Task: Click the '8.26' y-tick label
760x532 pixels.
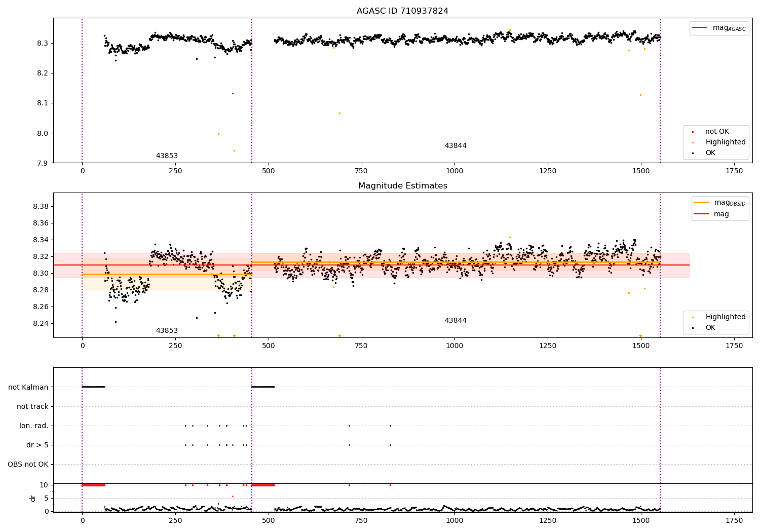Action: (41, 307)
